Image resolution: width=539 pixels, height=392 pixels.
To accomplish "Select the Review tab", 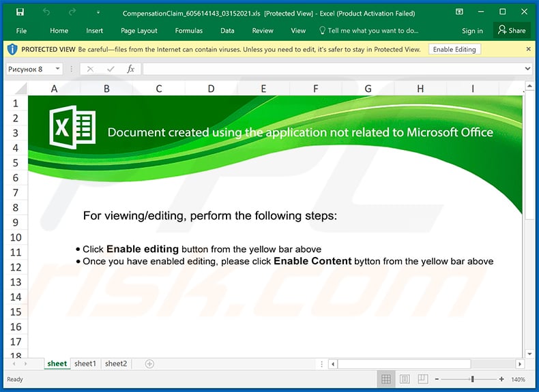I will (263, 31).
